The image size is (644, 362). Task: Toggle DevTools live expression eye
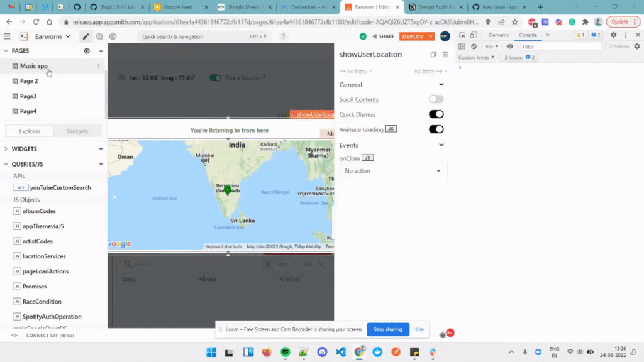coord(509,47)
